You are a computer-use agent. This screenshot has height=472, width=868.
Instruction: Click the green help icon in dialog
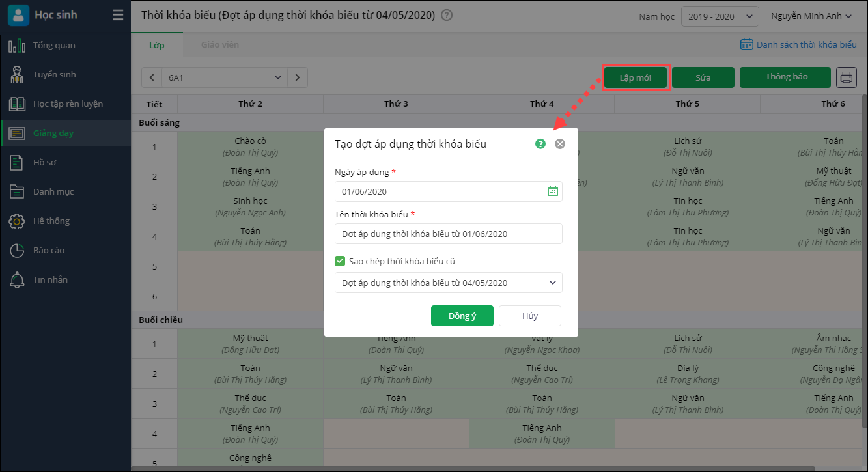tap(540, 144)
